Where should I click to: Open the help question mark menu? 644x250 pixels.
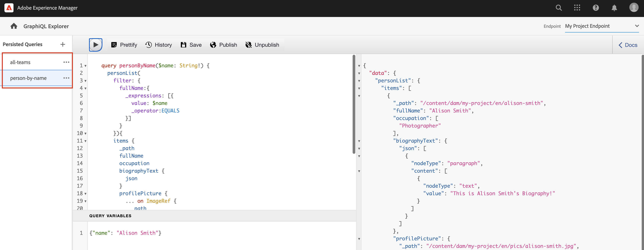596,8
